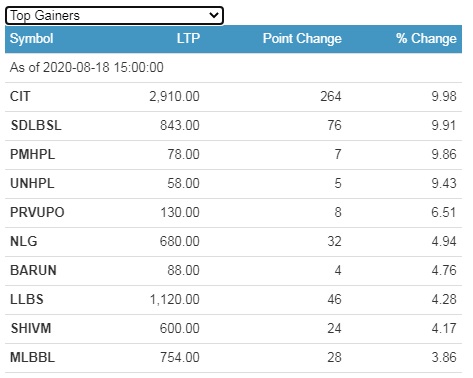Image resolution: width=473 pixels, height=378 pixels.
Task: Open the SHIVM symbol link
Action: point(31,329)
